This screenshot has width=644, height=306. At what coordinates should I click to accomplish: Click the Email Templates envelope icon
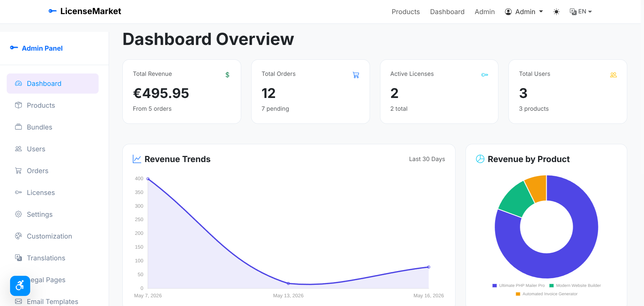(x=18, y=301)
